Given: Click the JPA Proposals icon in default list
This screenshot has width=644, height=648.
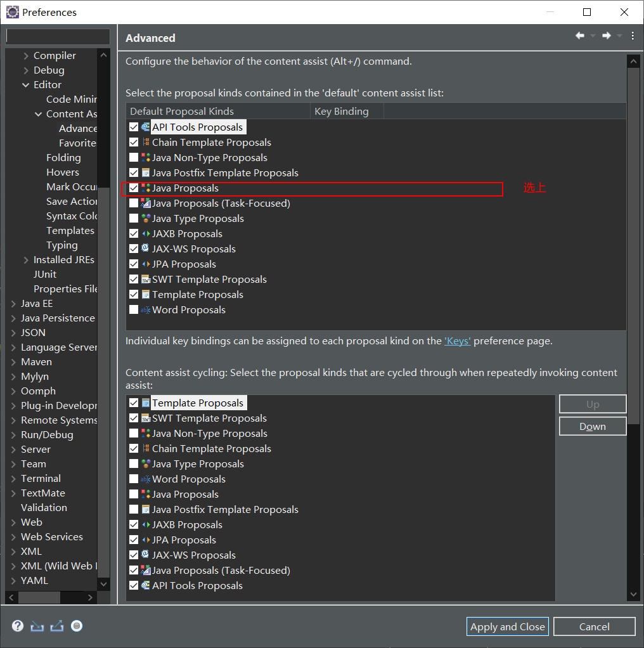Looking at the screenshot, I should [145, 264].
